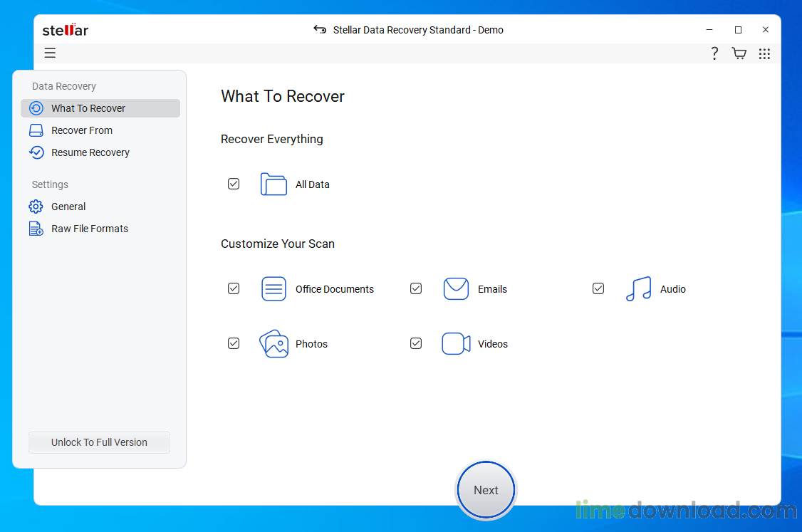Screen dimensions: 802x532
Task: Click the Recover Everything heading
Action: coord(271,139)
